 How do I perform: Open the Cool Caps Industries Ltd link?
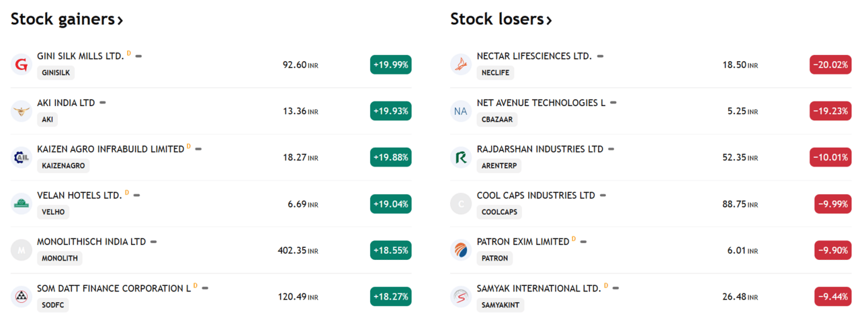tap(535, 195)
